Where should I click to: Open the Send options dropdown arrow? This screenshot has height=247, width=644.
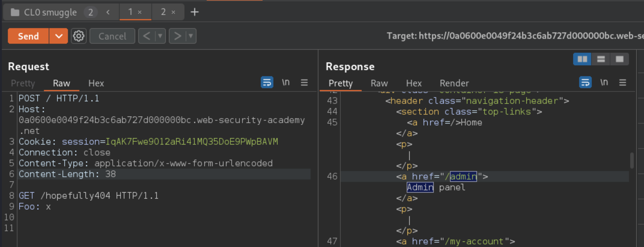coord(59,36)
